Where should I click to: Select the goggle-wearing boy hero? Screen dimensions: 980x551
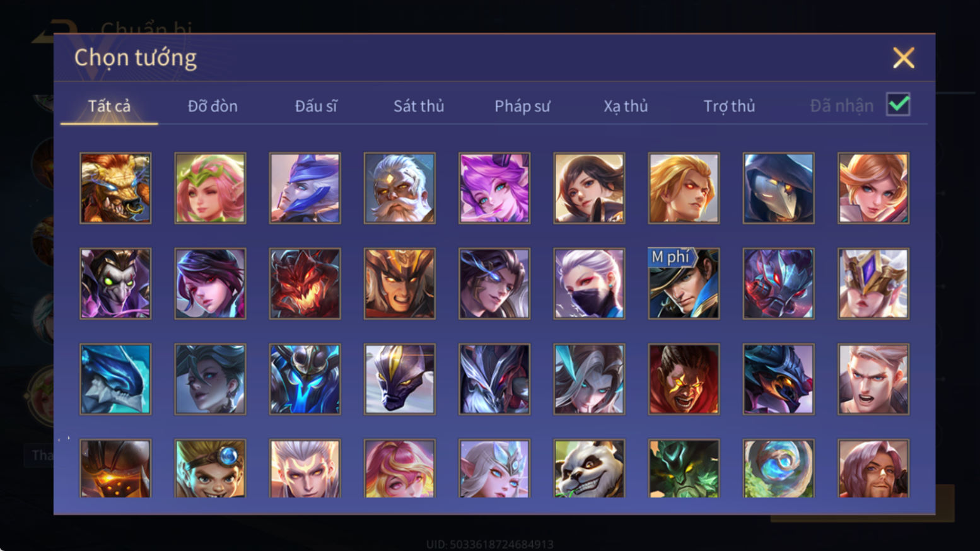(210, 468)
